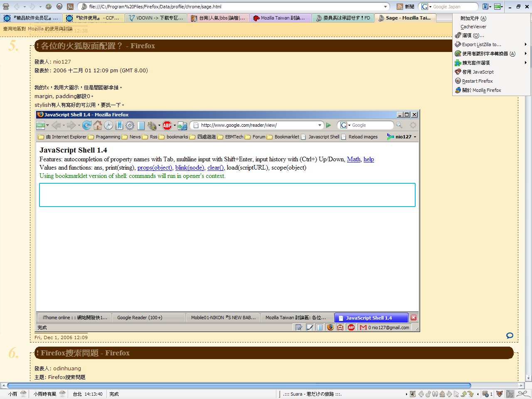This screenshot has height=399, width=532.
Task: Click the horizontal scrollbar at page bottom
Action: [x=239, y=385]
